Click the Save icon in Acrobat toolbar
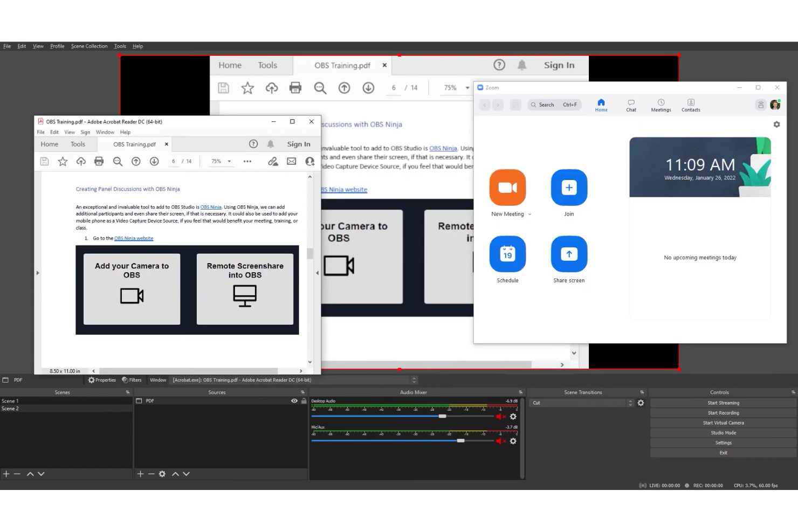 44,161
